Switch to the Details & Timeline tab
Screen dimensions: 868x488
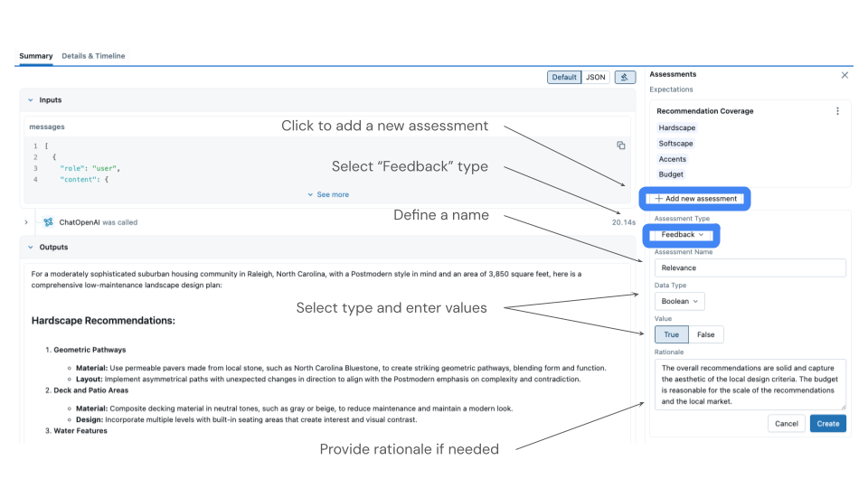(93, 56)
